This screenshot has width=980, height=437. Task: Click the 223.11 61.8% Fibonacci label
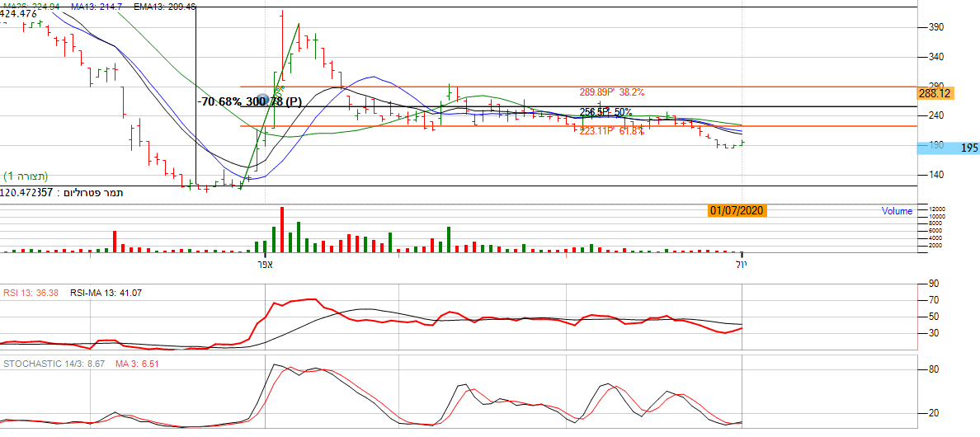pyautogui.click(x=611, y=131)
